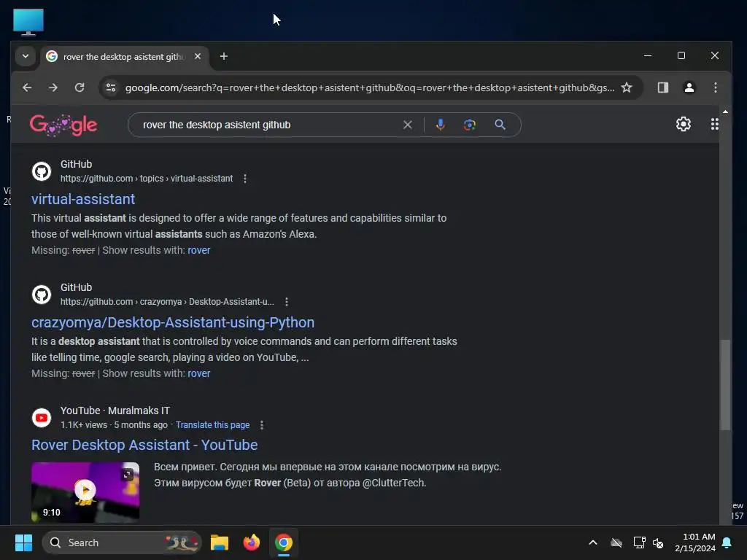747x560 pixels.
Task: Click the page vertical scrollbar thumb
Action: [725, 385]
